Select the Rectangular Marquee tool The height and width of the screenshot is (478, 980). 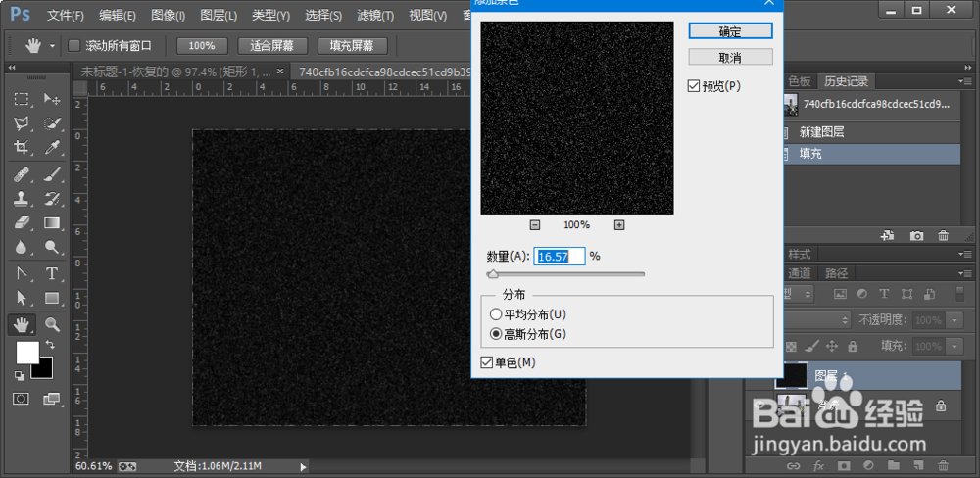[22, 99]
